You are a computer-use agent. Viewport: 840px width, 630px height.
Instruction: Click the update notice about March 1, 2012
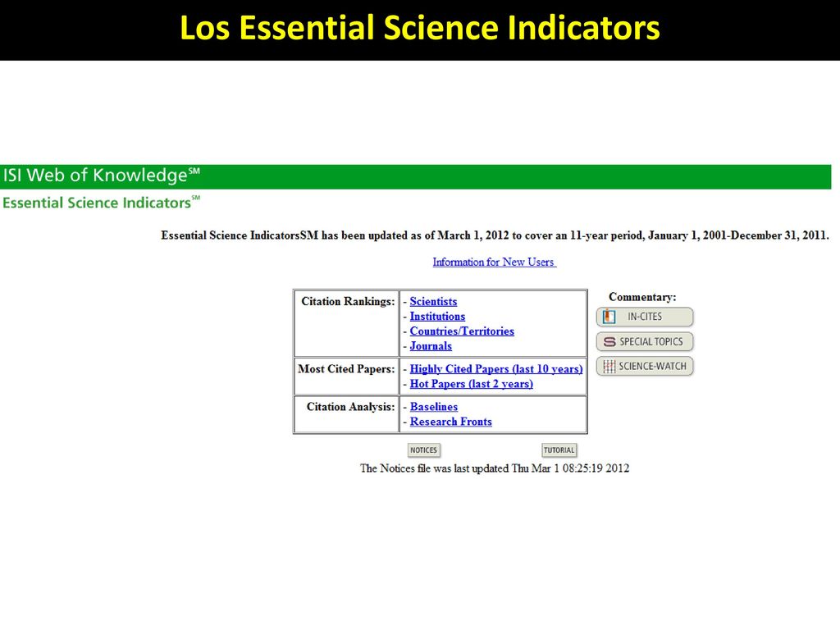click(495, 235)
